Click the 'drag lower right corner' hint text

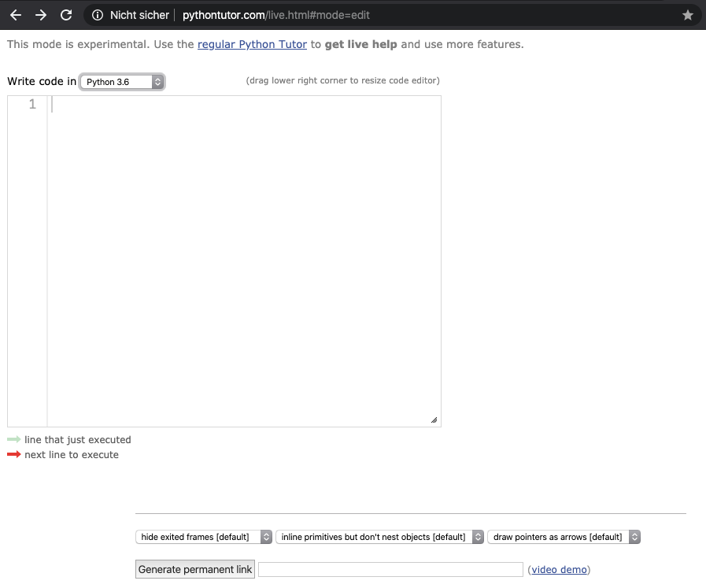pyautogui.click(x=342, y=80)
